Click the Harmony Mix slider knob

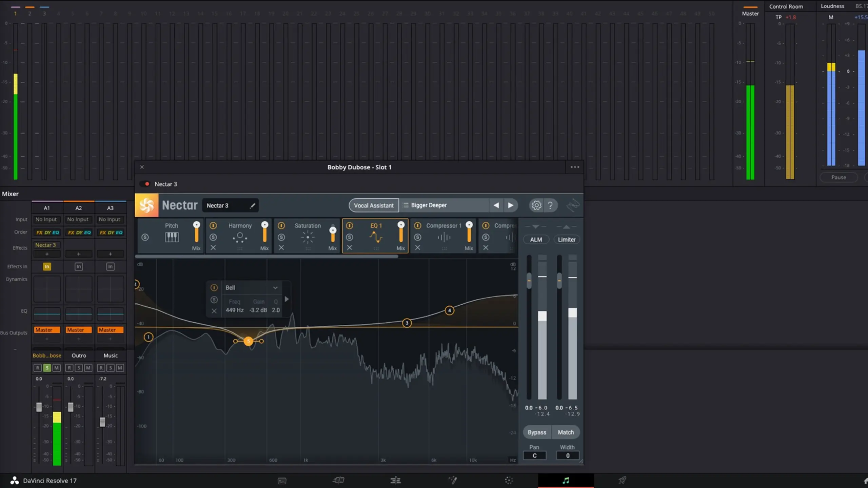click(x=265, y=225)
